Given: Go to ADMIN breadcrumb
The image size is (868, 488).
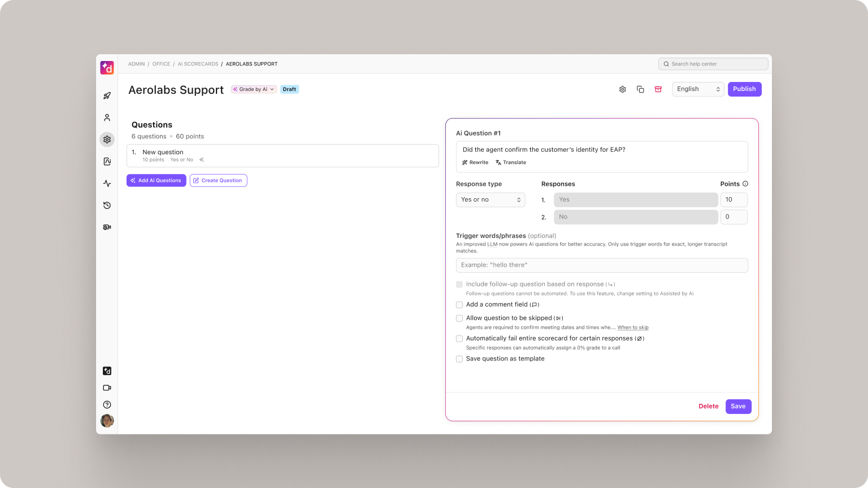Looking at the screenshot, I should [136, 64].
